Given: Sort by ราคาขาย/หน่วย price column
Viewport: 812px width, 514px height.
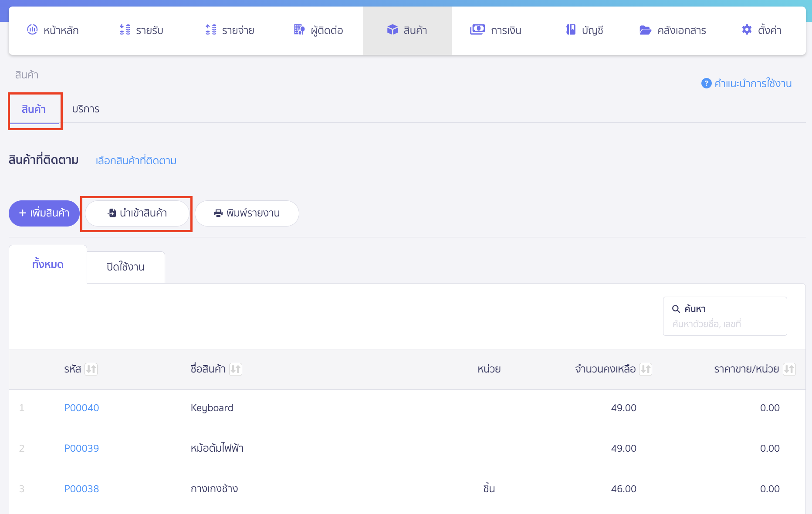Looking at the screenshot, I should tap(789, 369).
